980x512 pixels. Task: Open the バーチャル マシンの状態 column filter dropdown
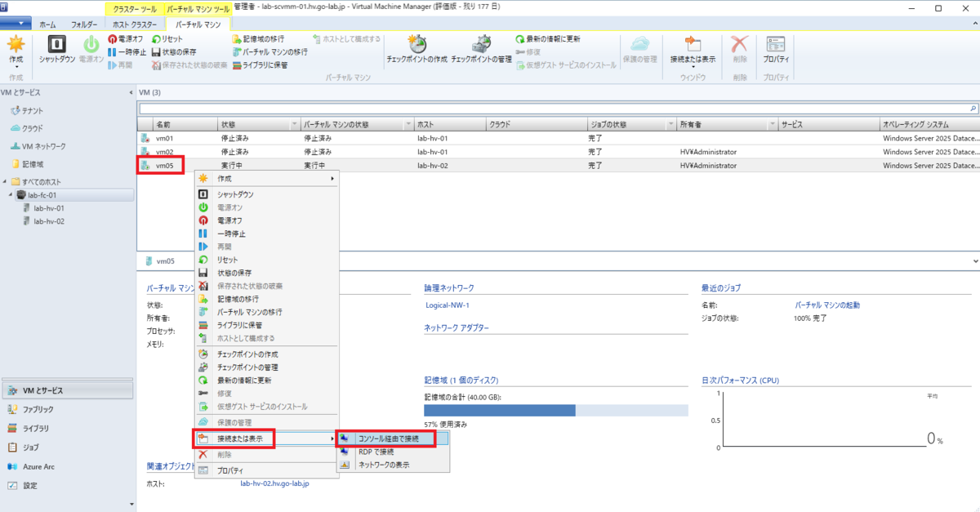(x=408, y=125)
